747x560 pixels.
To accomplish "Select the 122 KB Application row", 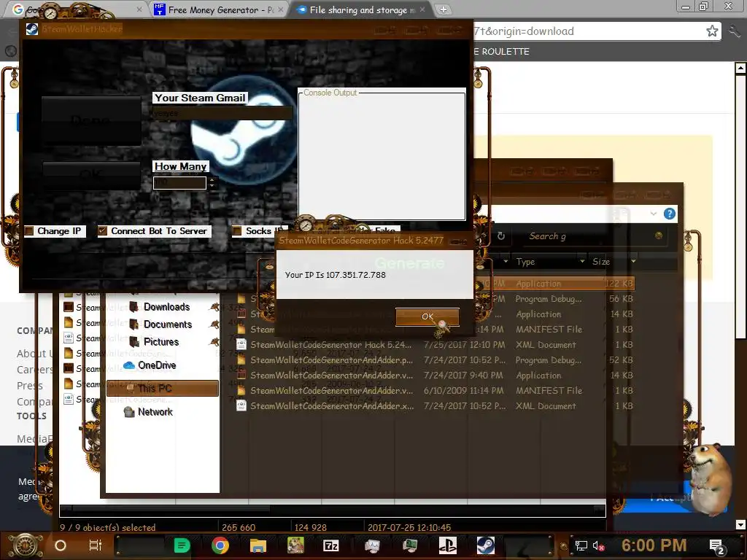I will pos(554,284).
